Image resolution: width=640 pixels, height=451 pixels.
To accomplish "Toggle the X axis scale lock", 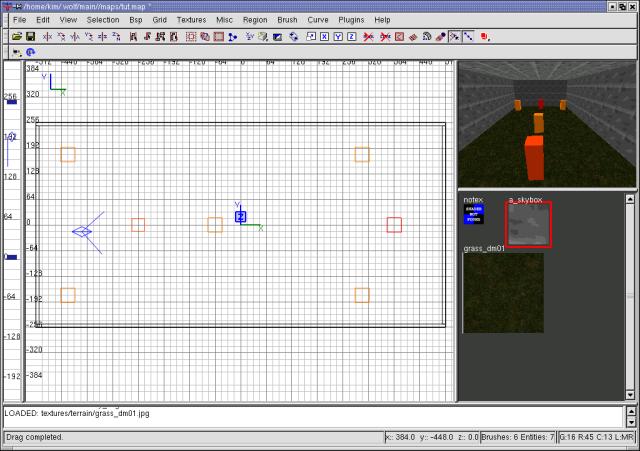I will (x=324, y=37).
